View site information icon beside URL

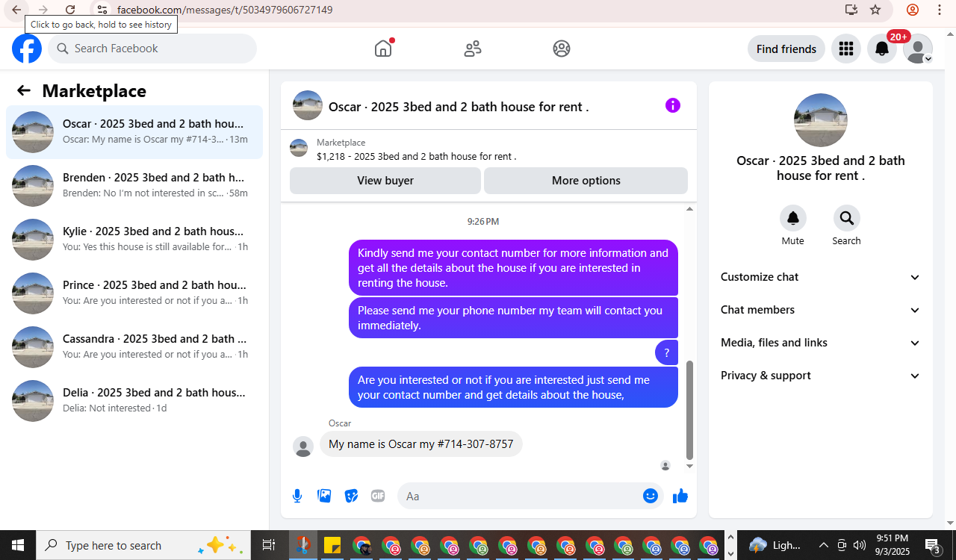[x=102, y=10]
